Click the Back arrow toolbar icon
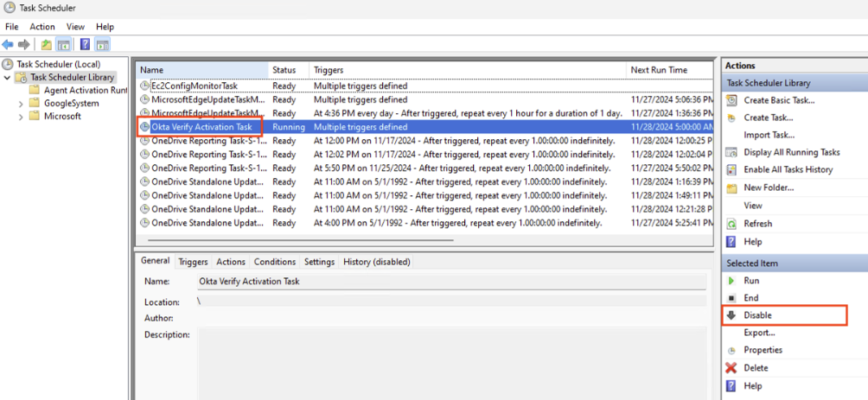 click(x=8, y=44)
